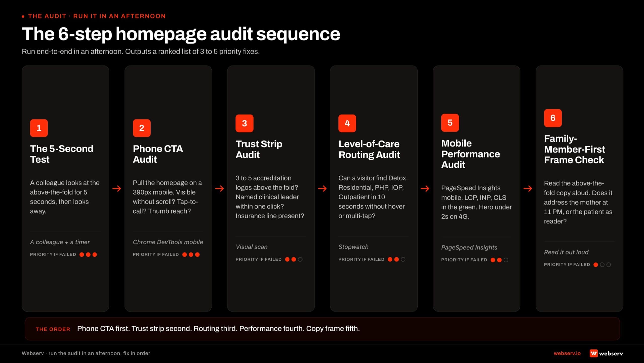The width and height of the screenshot is (644, 363).
Task: Click the red webserv logo mark in footer
Action: pyautogui.click(x=593, y=353)
